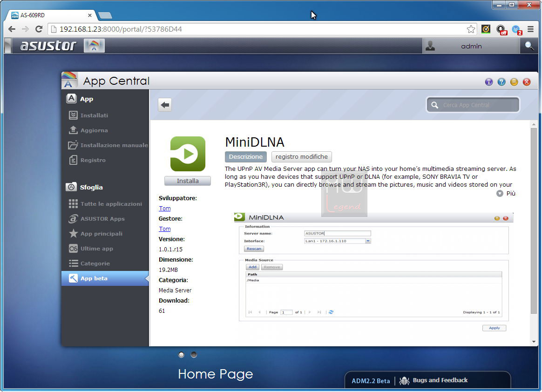This screenshot has height=392, width=542.
Task: Select App beta in sidebar
Action: [x=105, y=278]
